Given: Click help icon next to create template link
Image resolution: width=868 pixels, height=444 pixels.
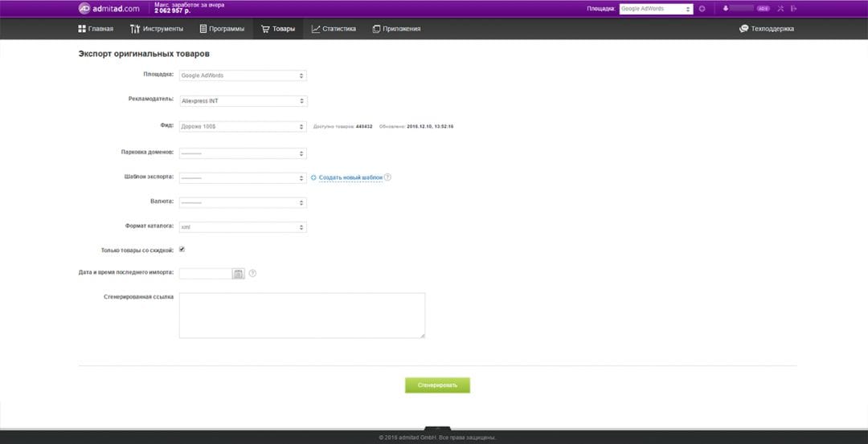Looking at the screenshot, I should coord(387,177).
